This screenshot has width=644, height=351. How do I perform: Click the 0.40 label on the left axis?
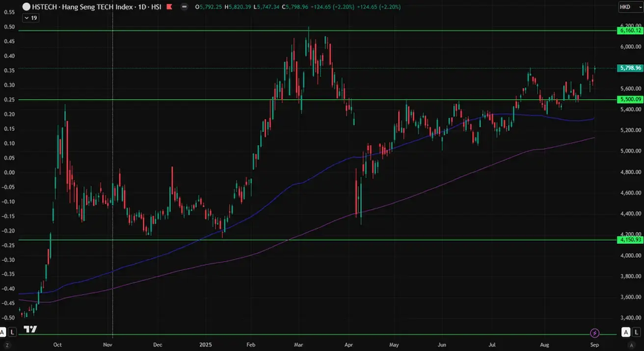[x=9, y=56]
